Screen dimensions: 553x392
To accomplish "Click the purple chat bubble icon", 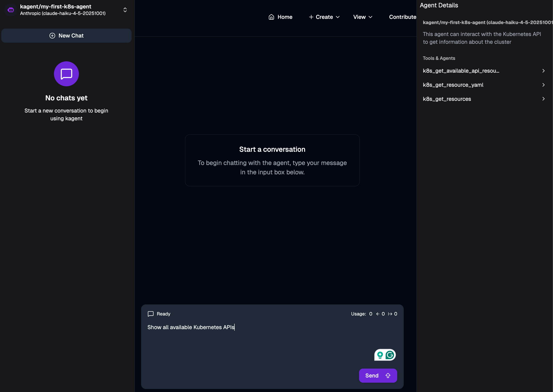I will point(66,74).
